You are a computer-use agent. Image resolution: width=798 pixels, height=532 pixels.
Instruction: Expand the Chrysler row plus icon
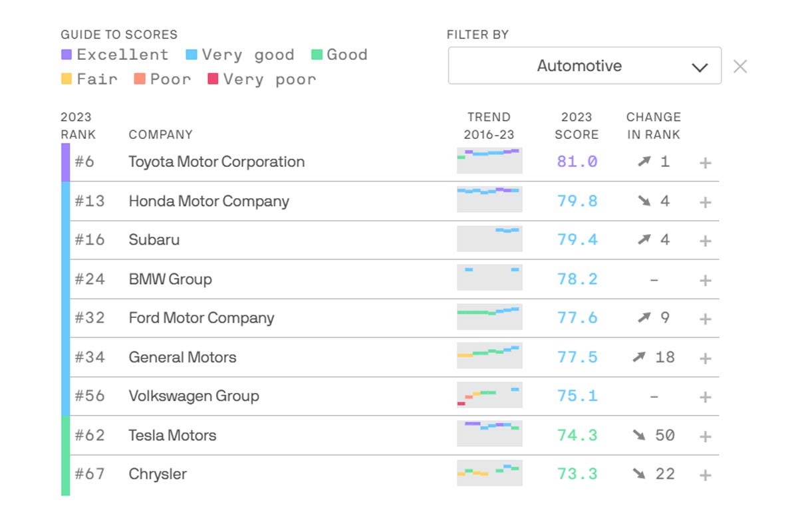pyautogui.click(x=706, y=475)
